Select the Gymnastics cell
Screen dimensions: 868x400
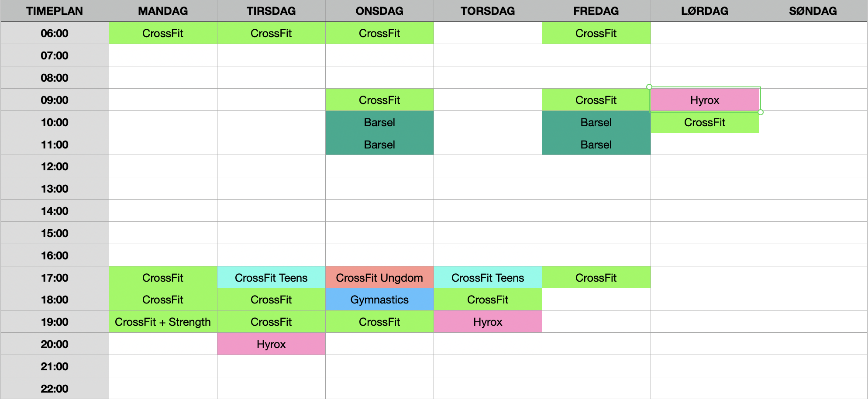click(379, 300)
